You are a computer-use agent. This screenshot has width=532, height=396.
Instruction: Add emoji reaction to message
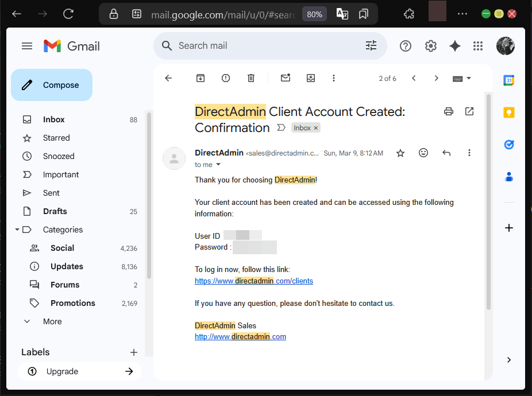[x=423, y=153]
